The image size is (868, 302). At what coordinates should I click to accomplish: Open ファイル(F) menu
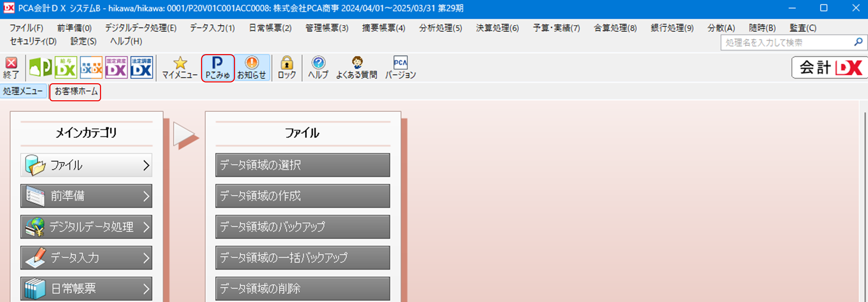pyautogui.click(x=26, y=28)
